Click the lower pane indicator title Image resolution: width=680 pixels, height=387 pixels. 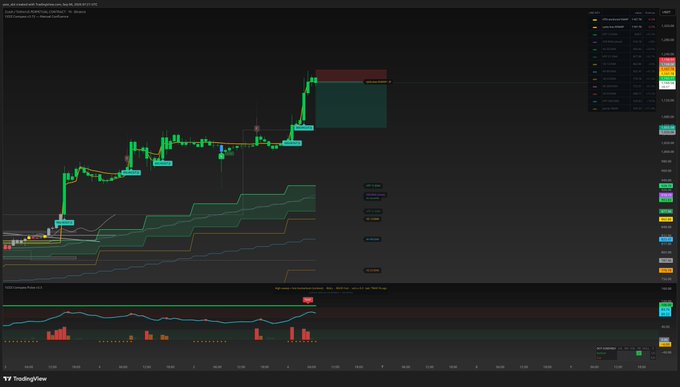23,287
